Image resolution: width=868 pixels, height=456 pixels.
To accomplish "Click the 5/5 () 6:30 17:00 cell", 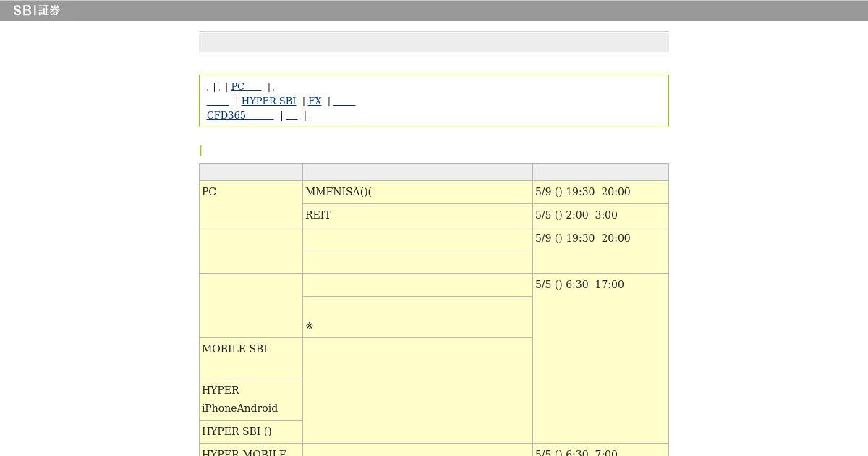I will 600,358.
